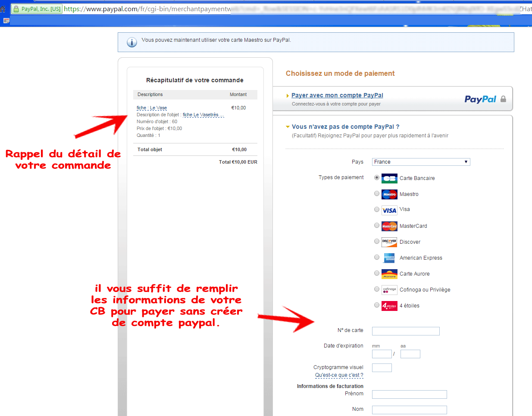Click the 'Prix de l'objet : €10,00' text
532x416 pixels.
159,128
